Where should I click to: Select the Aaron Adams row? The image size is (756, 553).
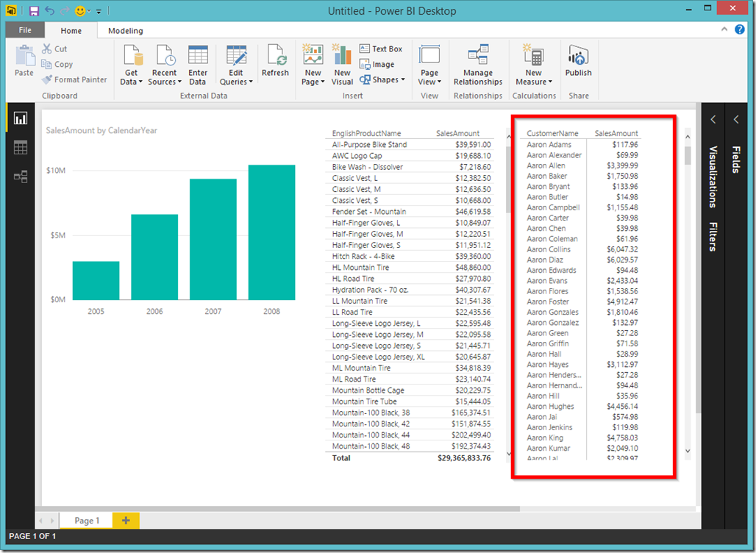581,145
